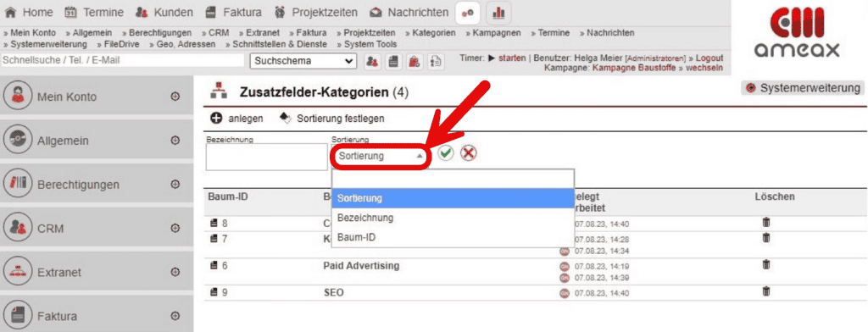Focus the Schnellsuche search field
This screenshot has height=332, width=868.
tap(122, 60)
